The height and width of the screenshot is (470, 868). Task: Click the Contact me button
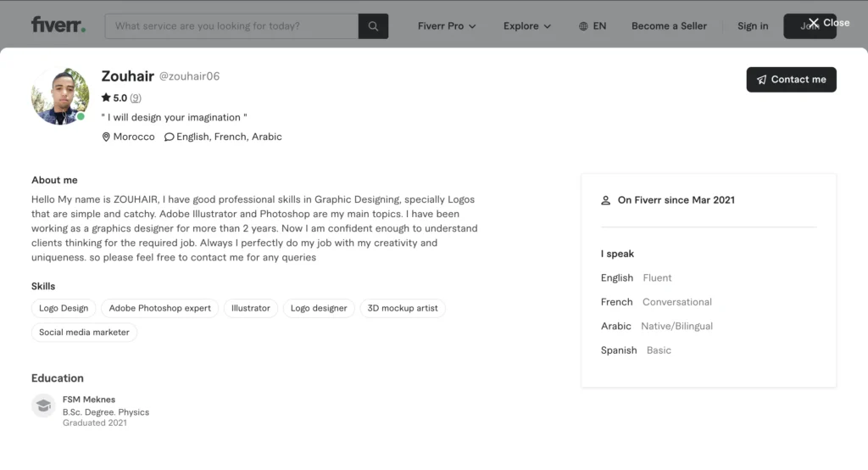[791, 79]
